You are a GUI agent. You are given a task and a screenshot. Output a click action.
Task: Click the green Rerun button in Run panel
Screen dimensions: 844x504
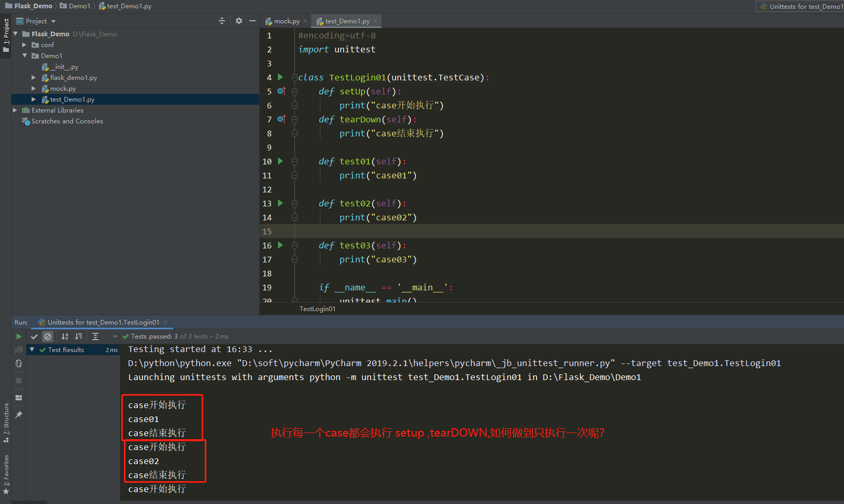click(19, 337)
